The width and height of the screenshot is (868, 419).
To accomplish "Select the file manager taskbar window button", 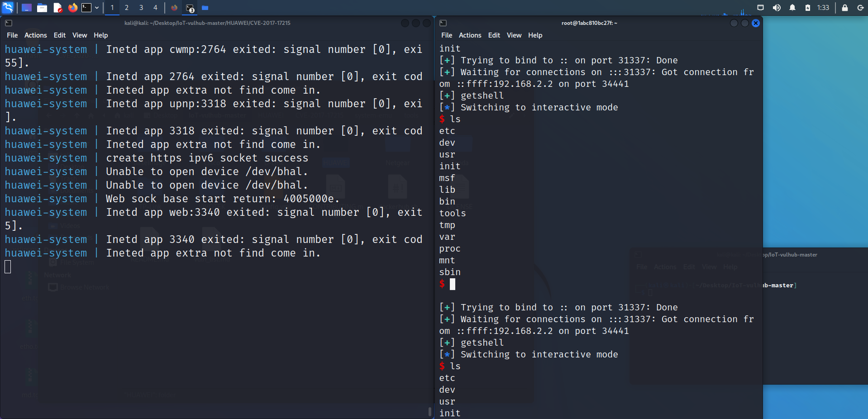I will (x=205, y=8).
